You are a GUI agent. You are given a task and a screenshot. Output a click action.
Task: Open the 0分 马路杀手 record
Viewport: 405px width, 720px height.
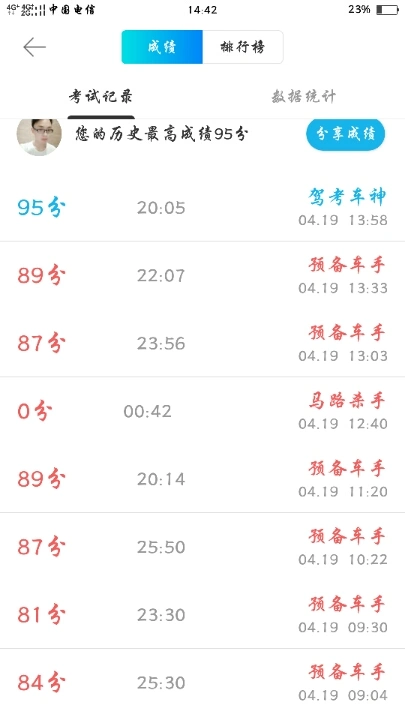point(202,411)
